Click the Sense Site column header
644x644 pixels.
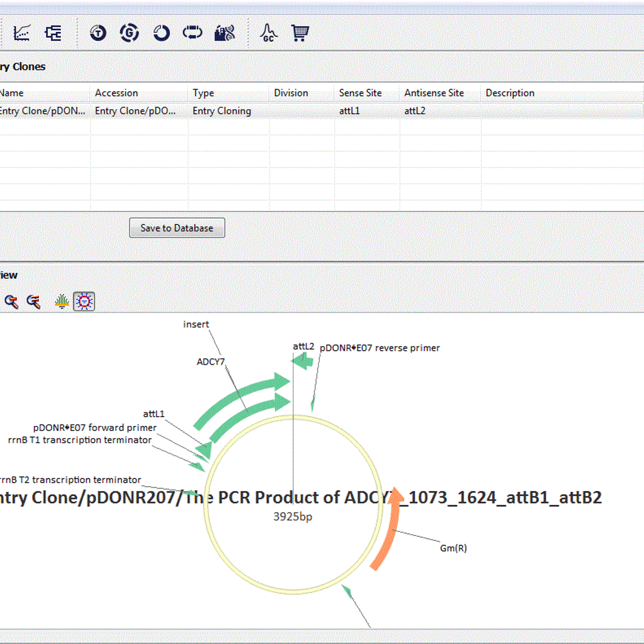coord(367,93)
